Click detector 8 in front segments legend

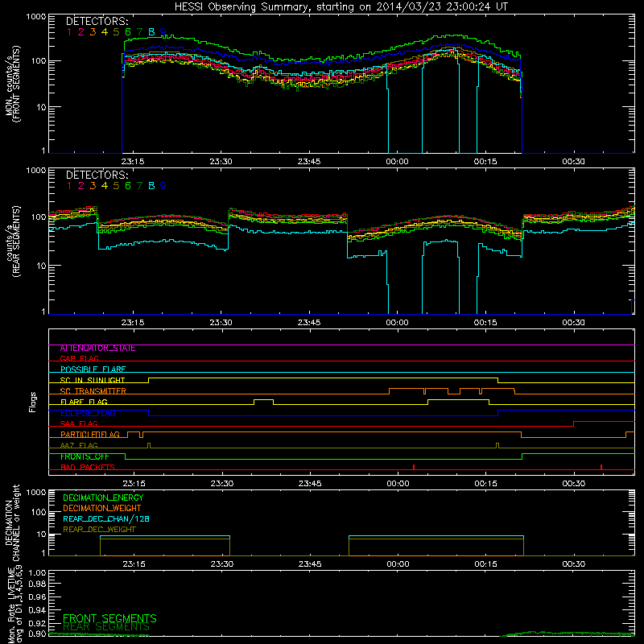[151, 32]
